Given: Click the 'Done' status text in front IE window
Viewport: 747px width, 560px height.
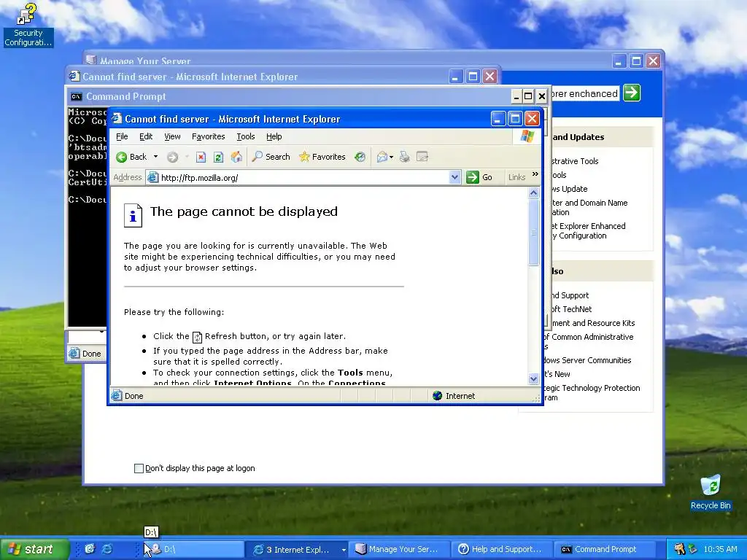Looking at the screenshot, I should (x=134, y=396).
